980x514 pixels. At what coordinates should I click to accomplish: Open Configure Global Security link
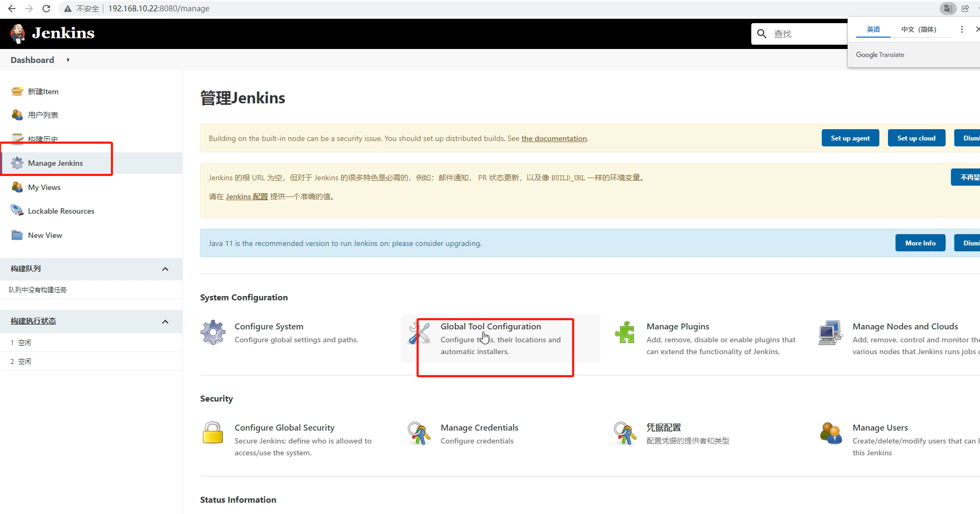tap(285, 427)
